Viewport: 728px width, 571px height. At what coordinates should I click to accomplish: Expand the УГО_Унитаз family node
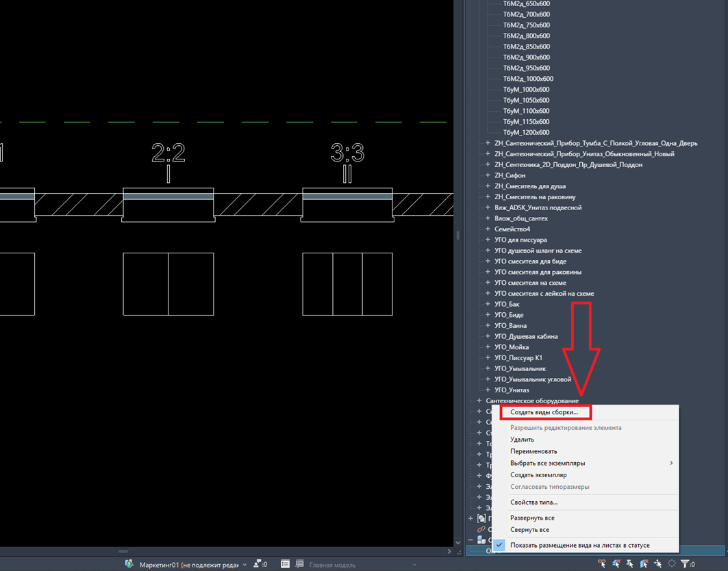coord(488,390)
